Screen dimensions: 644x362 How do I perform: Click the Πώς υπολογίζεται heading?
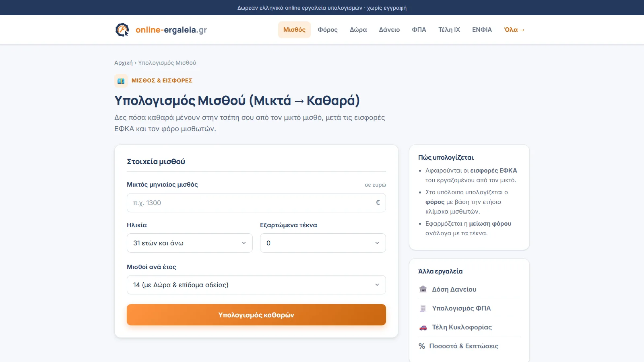(x=446, y=158)
